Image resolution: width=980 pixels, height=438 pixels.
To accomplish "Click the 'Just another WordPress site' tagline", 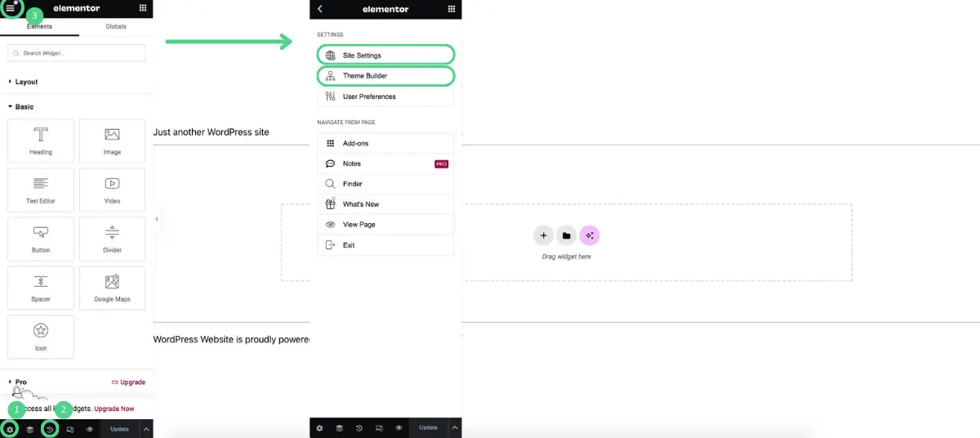I will [212, 132].
